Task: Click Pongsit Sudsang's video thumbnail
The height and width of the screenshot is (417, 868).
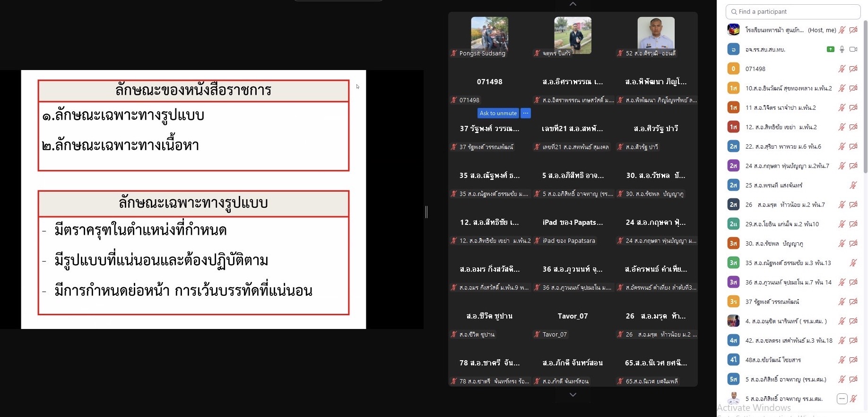Action: coord(489,33)
